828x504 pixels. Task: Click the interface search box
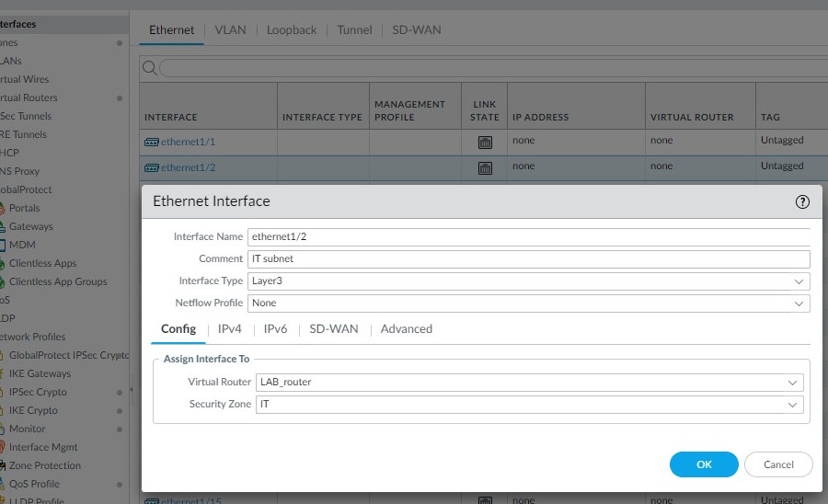pyautogui.click(x=493, y=68)
